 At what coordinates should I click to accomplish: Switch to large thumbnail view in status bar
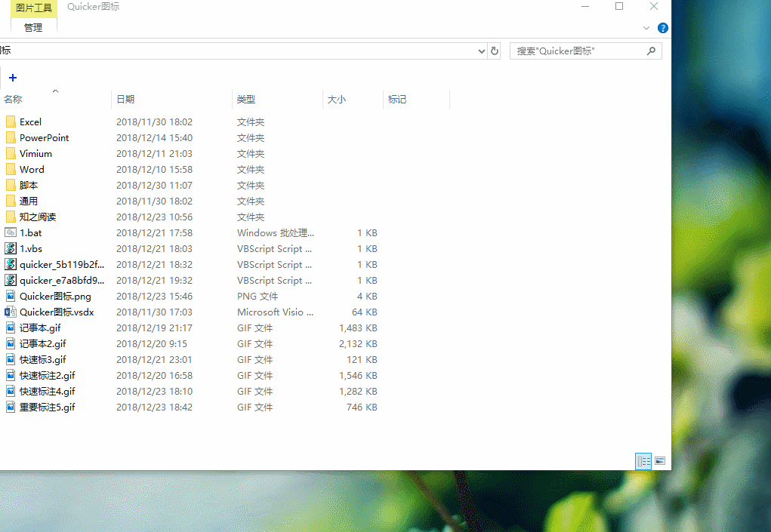coord(659,460)
